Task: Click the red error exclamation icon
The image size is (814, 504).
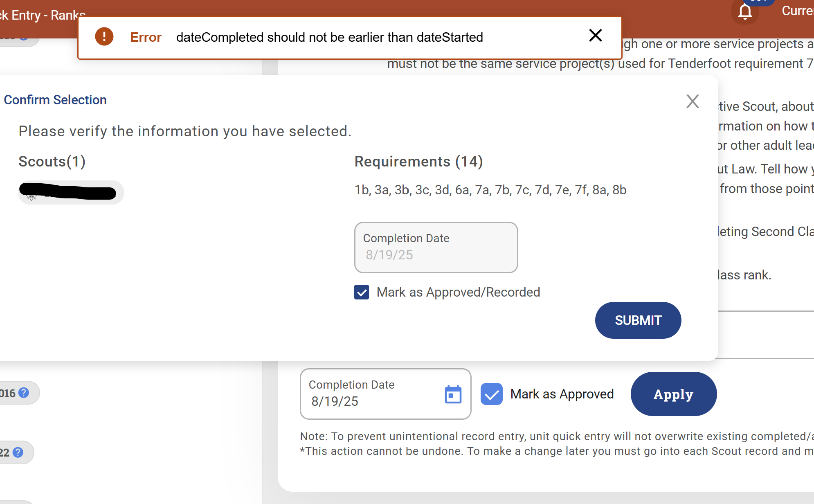Action: [x=104, y=37]
